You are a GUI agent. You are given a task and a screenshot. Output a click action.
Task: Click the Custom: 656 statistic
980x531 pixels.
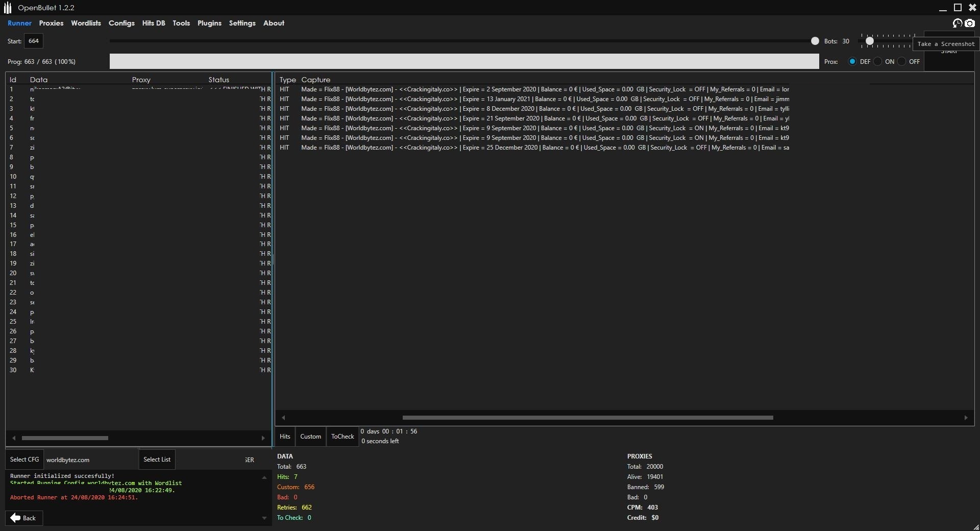(x=296, y=487)
